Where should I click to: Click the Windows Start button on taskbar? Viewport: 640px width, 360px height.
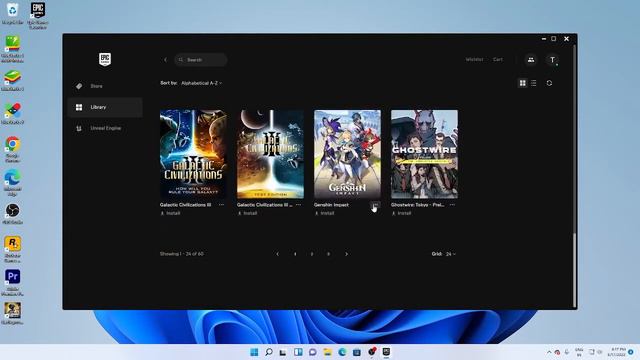[254, 352]
